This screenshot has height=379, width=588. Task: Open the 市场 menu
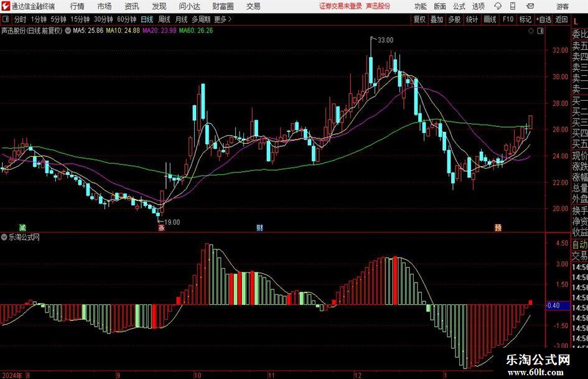pos(105,6)
